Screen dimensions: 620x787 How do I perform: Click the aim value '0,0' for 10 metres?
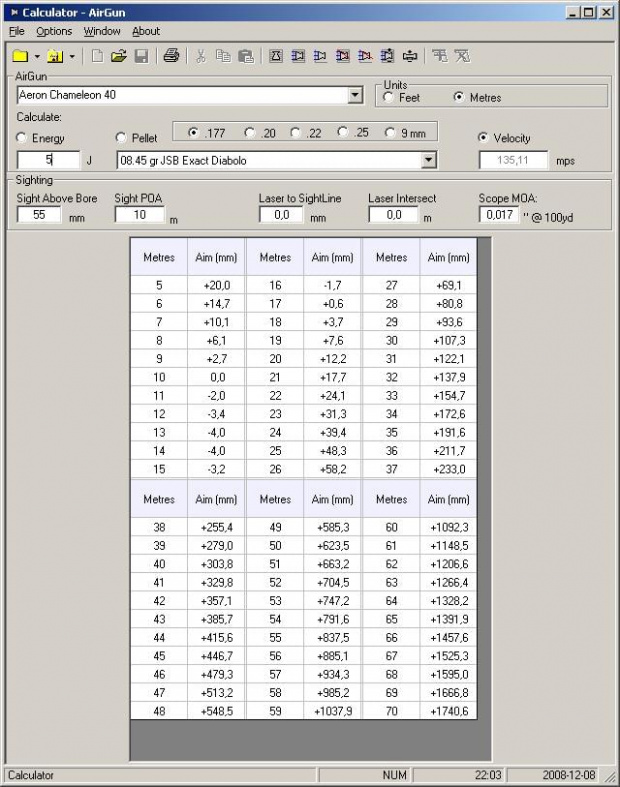click(x=216, y=377)
